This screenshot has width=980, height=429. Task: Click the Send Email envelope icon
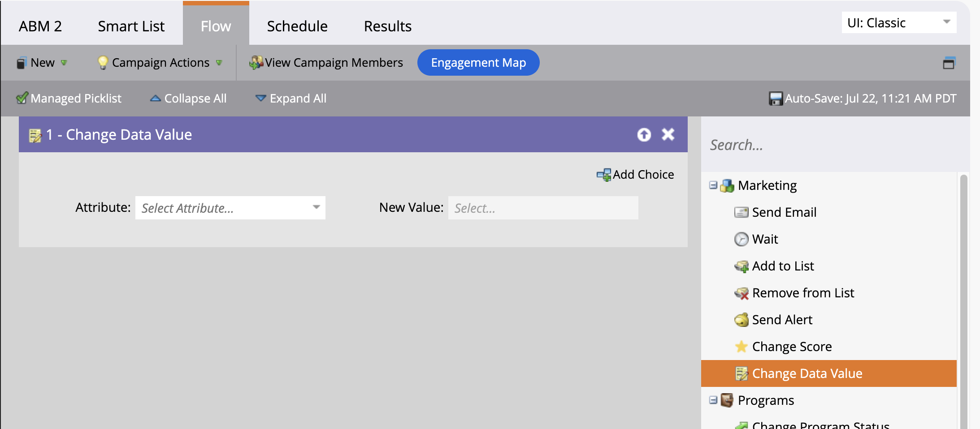click(741, 212)
